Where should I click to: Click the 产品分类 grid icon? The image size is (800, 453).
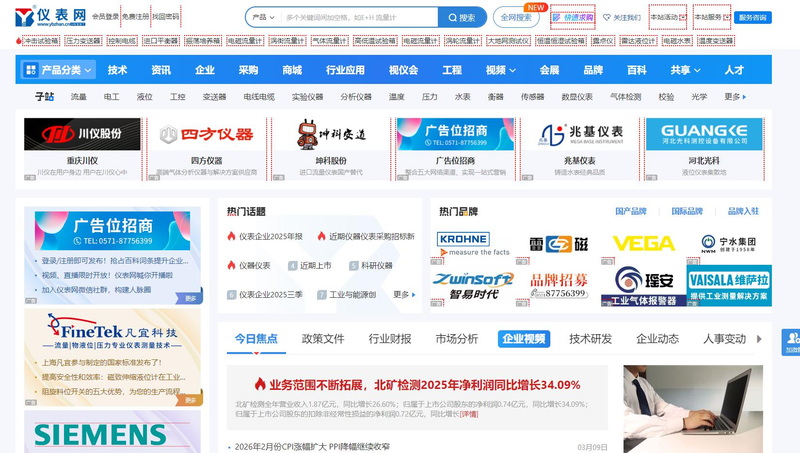[31, 70]
